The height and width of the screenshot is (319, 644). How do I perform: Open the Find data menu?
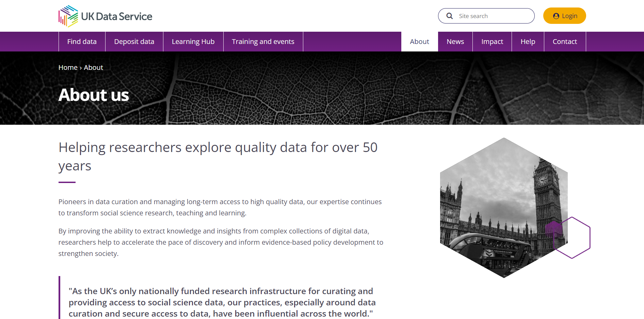coord(82,42)
